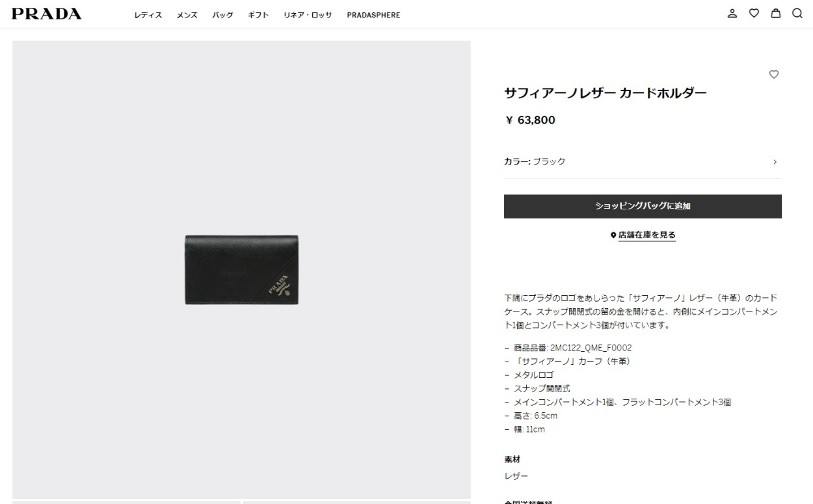Image resolution: width=813 pixels, height=504 pixels.
Task: Open the ギフト menu
Action: [258, 15]
